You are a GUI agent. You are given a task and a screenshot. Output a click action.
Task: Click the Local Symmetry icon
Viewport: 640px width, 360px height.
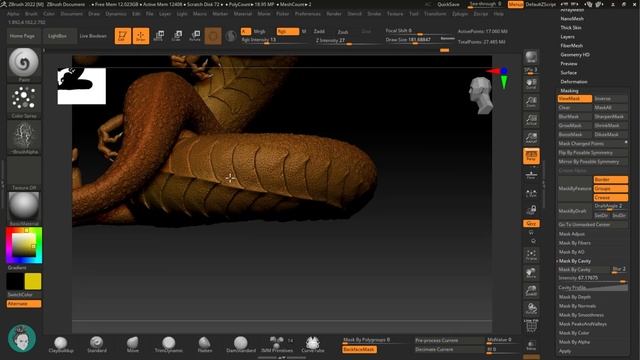point(531,193)
